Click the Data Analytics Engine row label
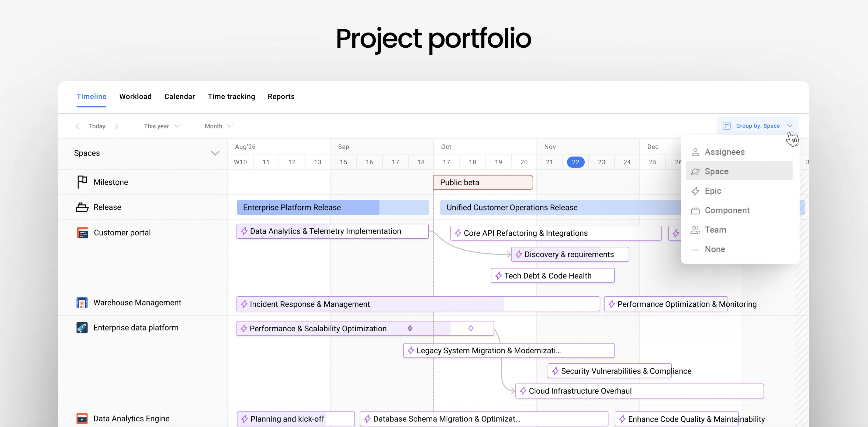This screenshot has width=868, height=427. (131, 418)
